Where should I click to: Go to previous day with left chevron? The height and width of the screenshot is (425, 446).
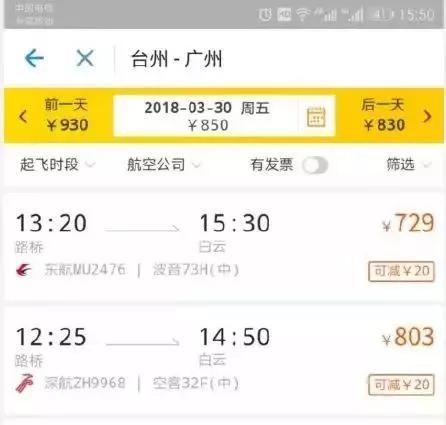[23, 117]
